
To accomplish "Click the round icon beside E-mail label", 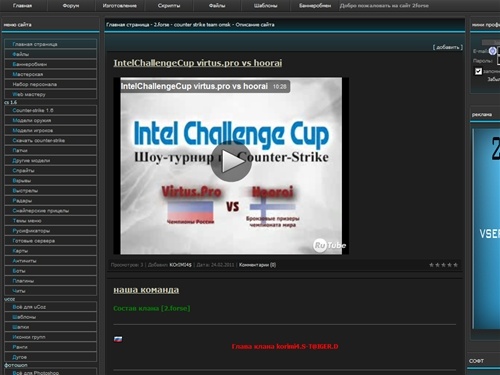I will click(492, 51).
